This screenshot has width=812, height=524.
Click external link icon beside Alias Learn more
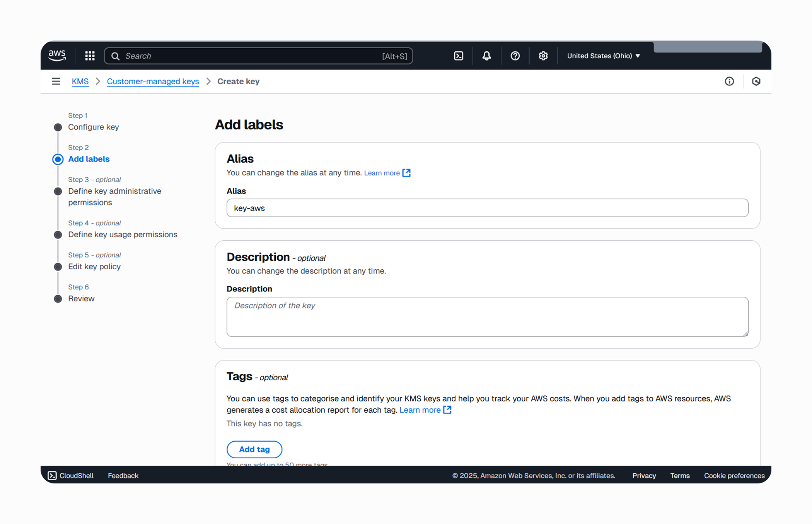406,173
